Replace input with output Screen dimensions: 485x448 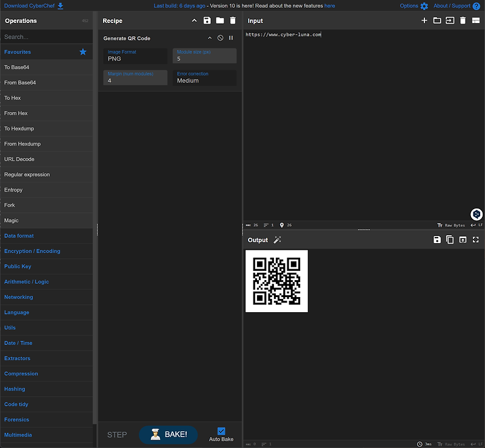tap(463, 240)
